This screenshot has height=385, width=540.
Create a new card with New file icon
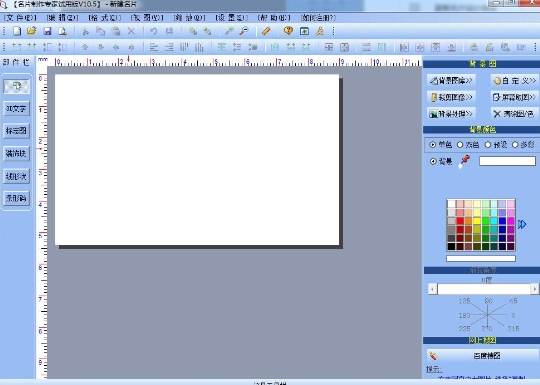[17, 31]
